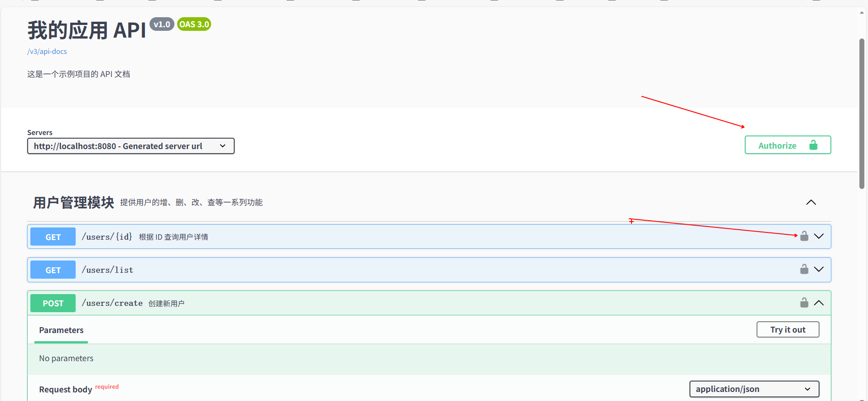Open the /v3/api-docs link
868x401 pixels.
pyautogui.click(x=47, y=52)
